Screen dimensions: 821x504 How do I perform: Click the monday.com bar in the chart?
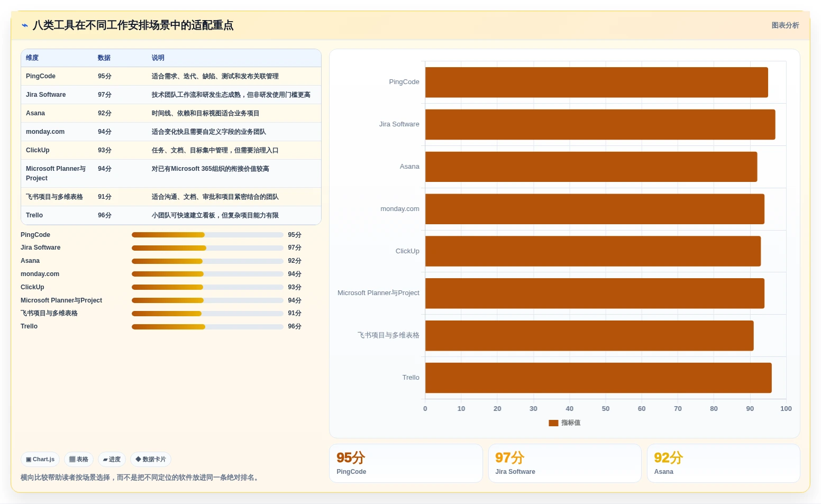click(x=595, y=209)
